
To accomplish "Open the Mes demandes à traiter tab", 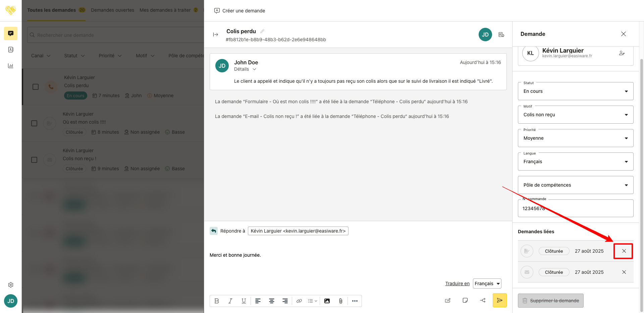I will [165, 10].
